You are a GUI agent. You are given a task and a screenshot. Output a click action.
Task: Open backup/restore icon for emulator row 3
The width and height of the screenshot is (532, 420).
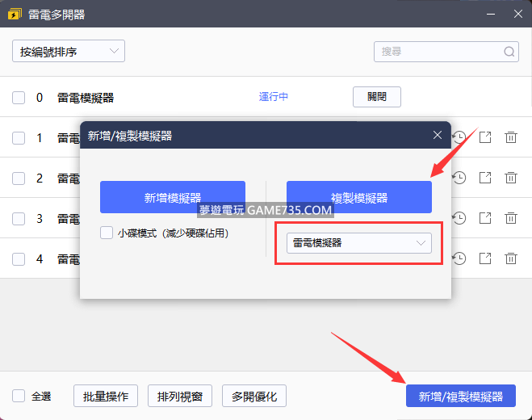pyautogui.click(x=459, y=218)
